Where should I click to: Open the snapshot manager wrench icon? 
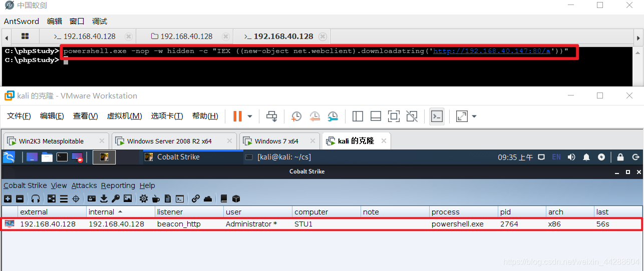click(x=333, y=116)
